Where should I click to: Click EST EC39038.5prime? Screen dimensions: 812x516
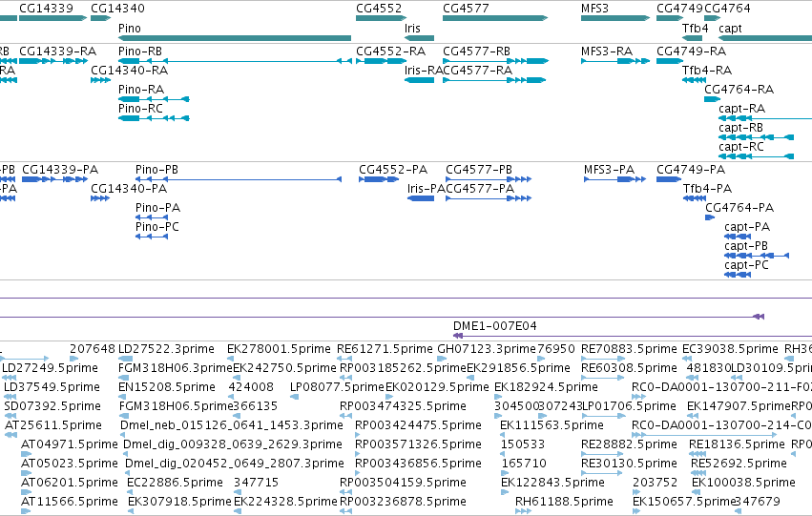[686, 358]
